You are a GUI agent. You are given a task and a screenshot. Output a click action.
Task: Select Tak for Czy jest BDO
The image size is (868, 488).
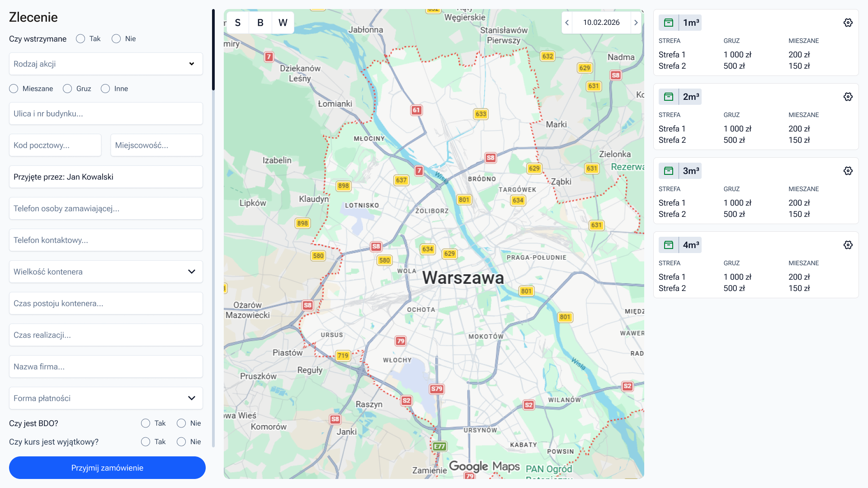point(146,423)
